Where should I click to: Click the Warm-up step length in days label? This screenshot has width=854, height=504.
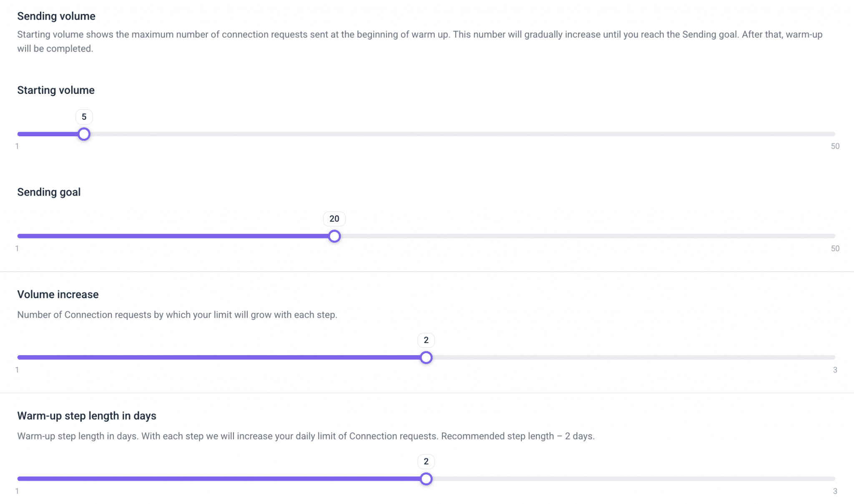click(x=86, y=416)
